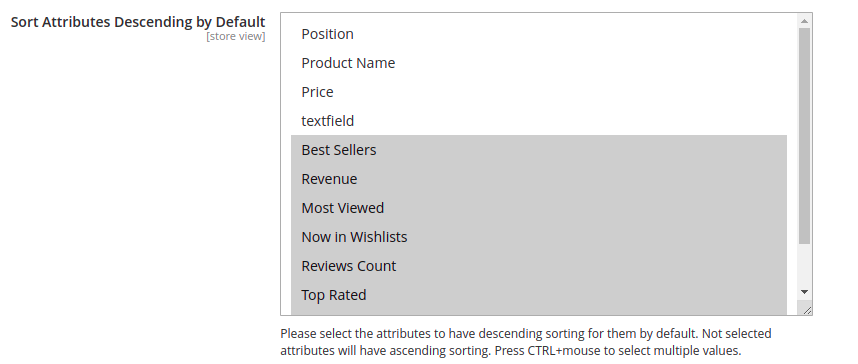Viewport: 858px width, 364px height.
Task: Pick the Reviews Count option
Action: pos(538,266)
